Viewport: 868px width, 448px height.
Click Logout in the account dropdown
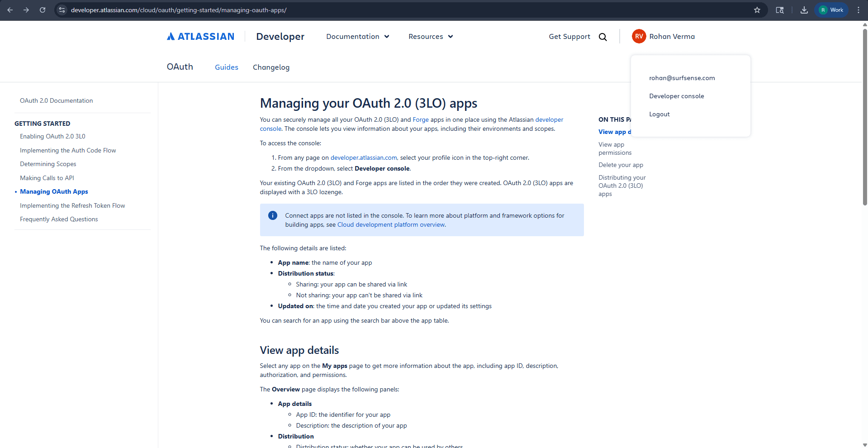click(x=659, y=114)
